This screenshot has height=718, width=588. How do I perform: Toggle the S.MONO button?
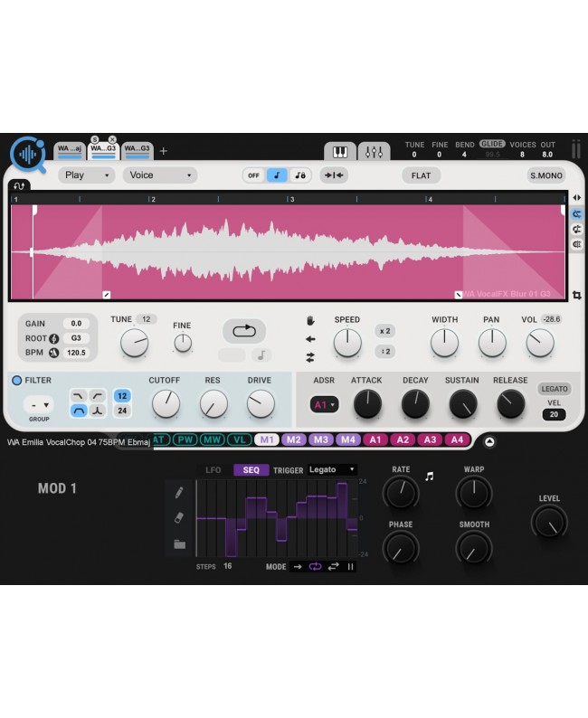click(x=545, y=175)
